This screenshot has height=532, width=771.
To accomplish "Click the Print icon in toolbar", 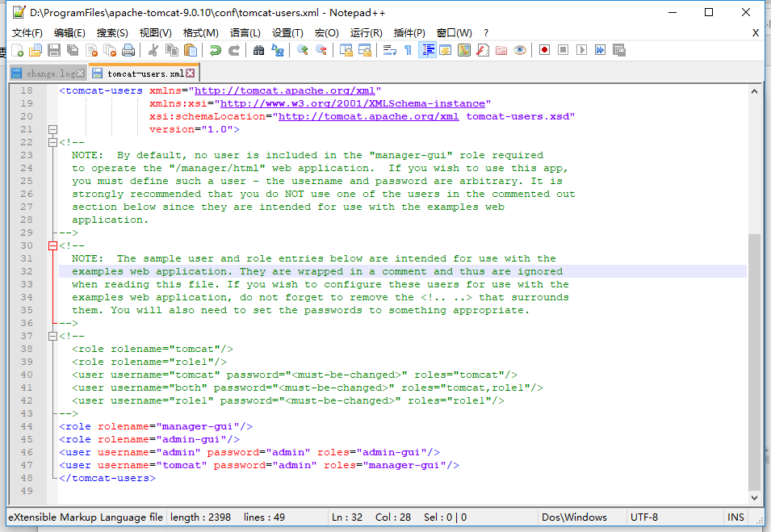I will [x=128, y=50].
